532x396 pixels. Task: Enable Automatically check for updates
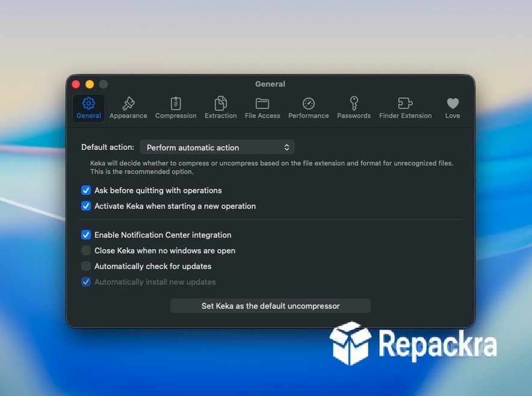86,266
